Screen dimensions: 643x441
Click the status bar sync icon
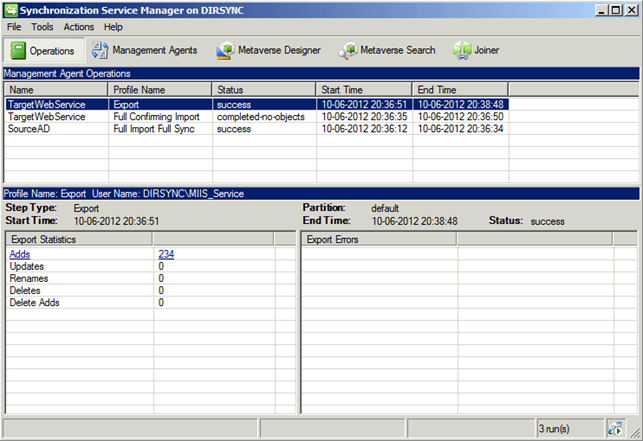click(x=615, y=428)
